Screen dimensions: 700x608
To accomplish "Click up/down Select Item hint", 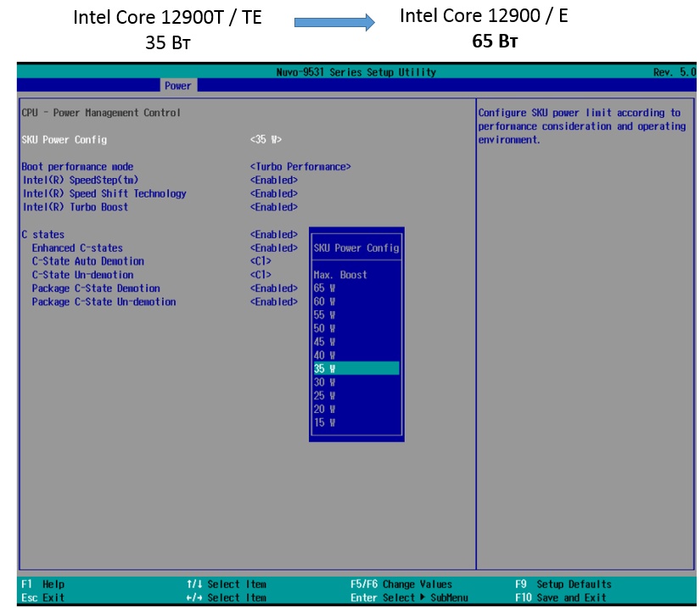I will (x=227, y=584).
